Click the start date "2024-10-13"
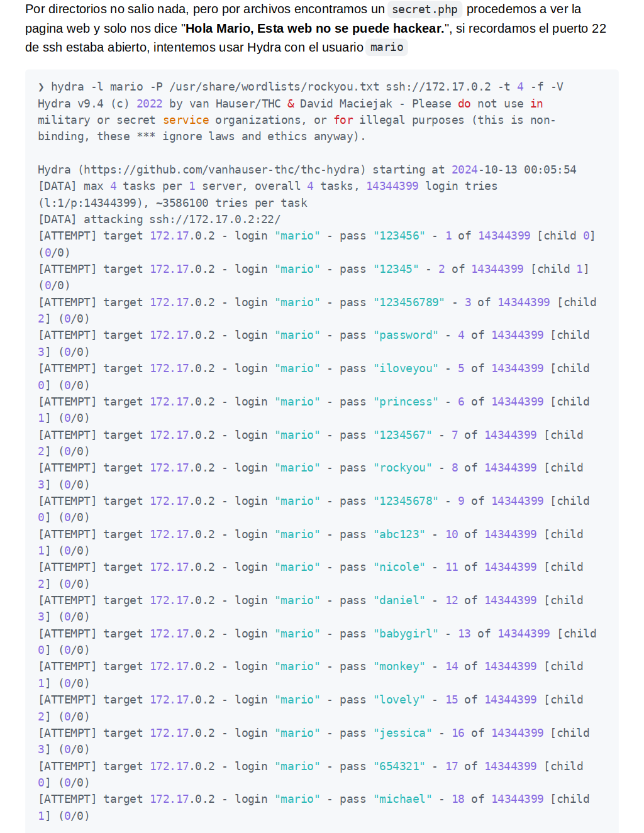The height and width of the screenshot is (833, 644). [484, 170]
